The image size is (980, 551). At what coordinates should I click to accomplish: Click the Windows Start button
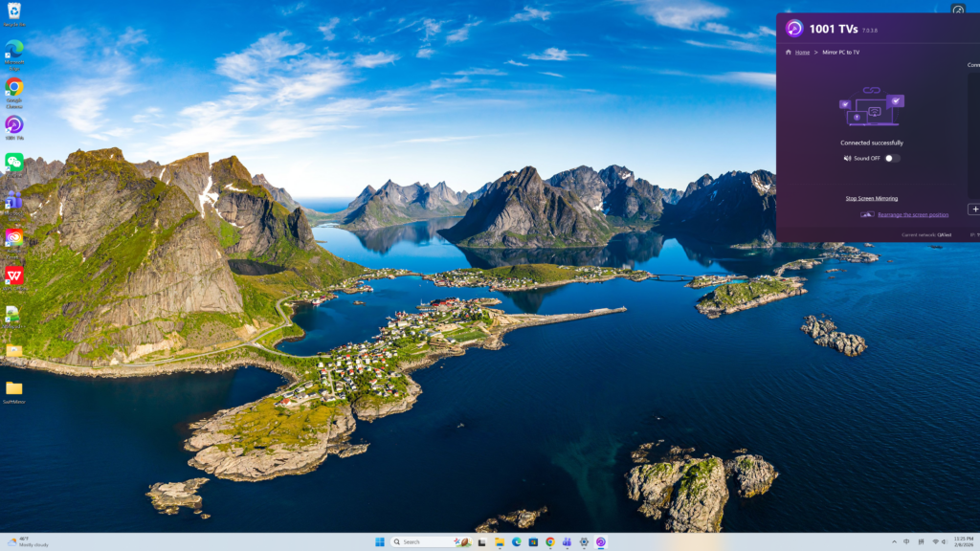[x=379, y=541]
